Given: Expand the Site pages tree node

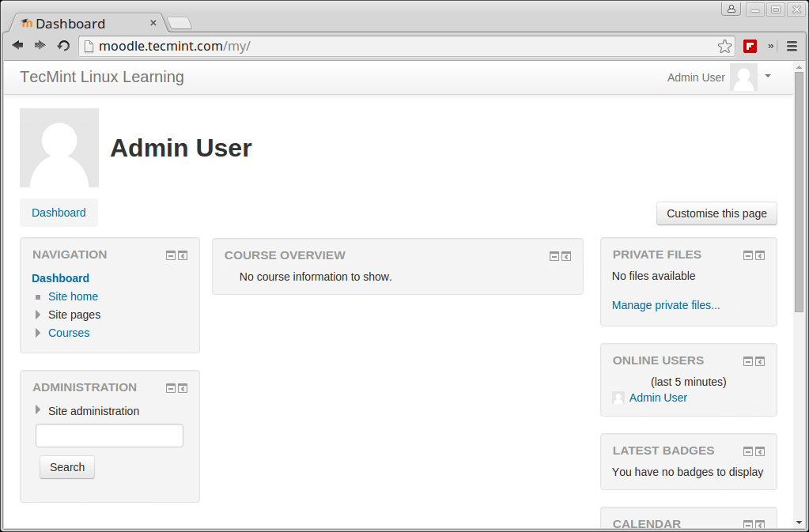Looking at the screenshot, I should click(x=38, y=315).
